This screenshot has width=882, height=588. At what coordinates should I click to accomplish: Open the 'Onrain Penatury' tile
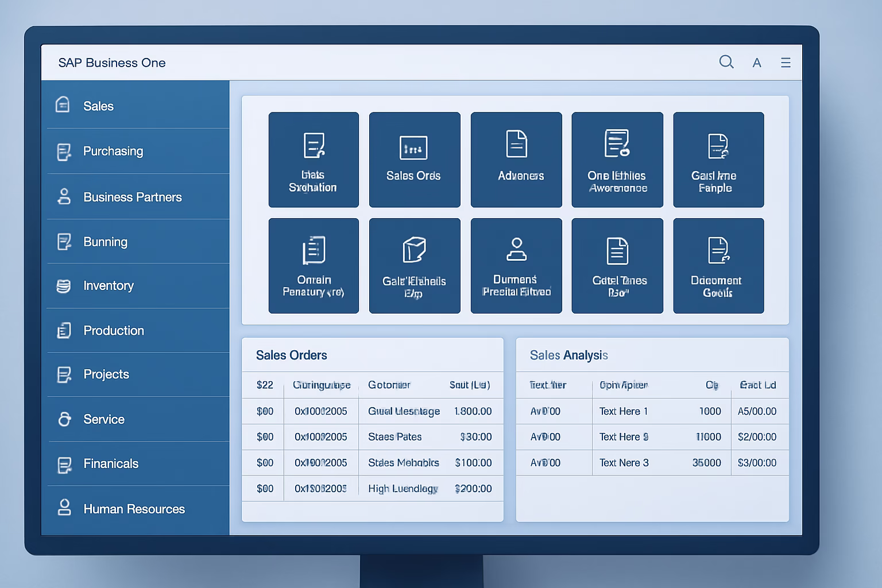314,266
